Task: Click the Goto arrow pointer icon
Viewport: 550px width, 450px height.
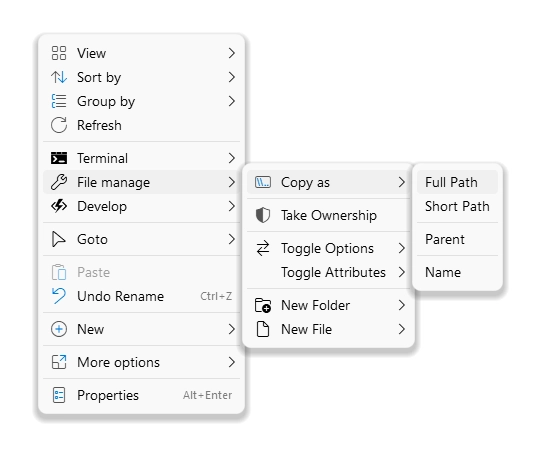Action: (x=58, y=239)
